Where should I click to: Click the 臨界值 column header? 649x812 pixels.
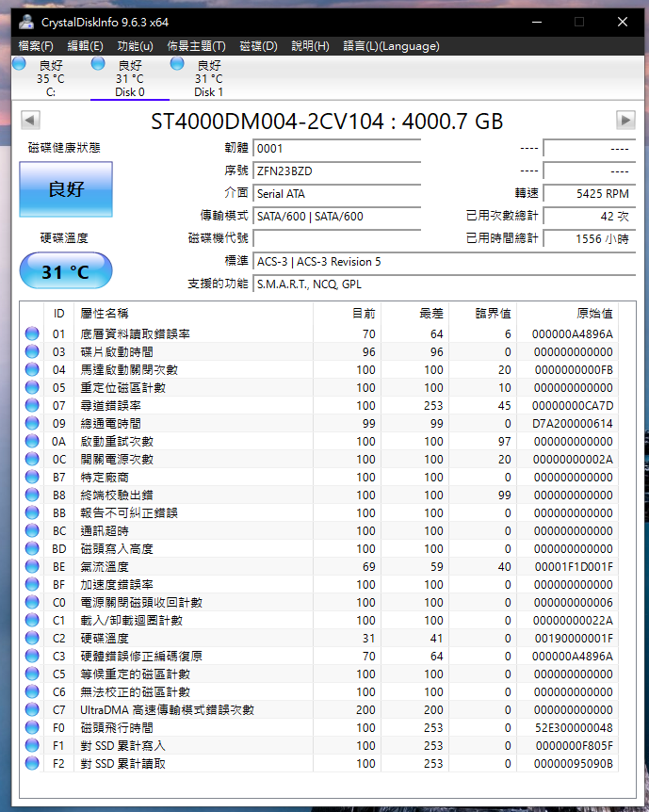tap(482, 314)
